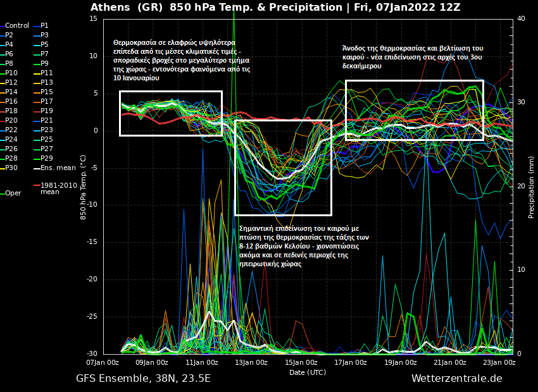Select the P20 legend entry
This screenshot has width=538, height=392.
11,121
